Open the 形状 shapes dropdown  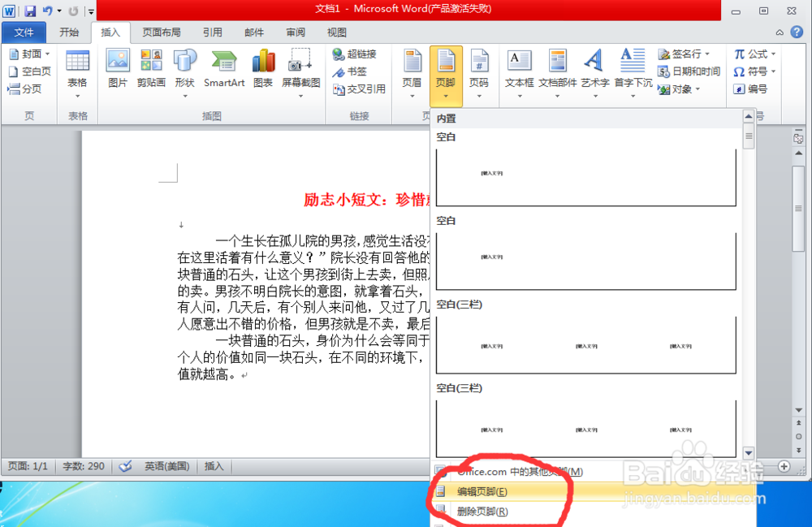(x=185, y=69)
